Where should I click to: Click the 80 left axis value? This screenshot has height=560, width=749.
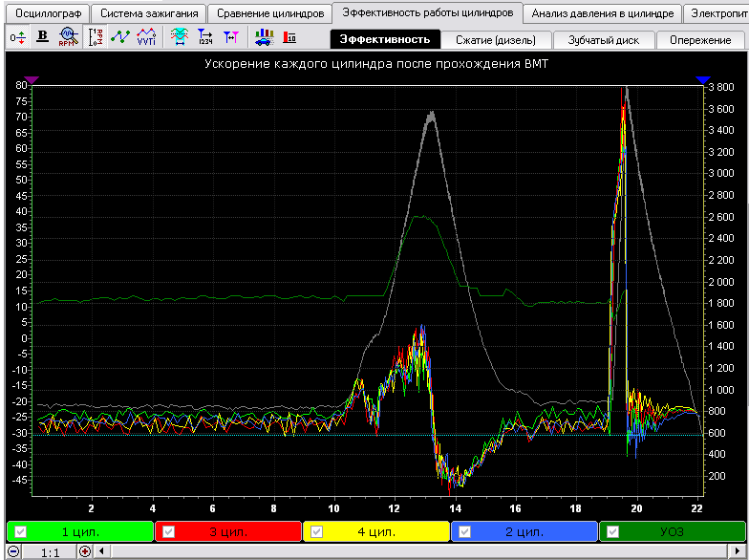(21, 85)
